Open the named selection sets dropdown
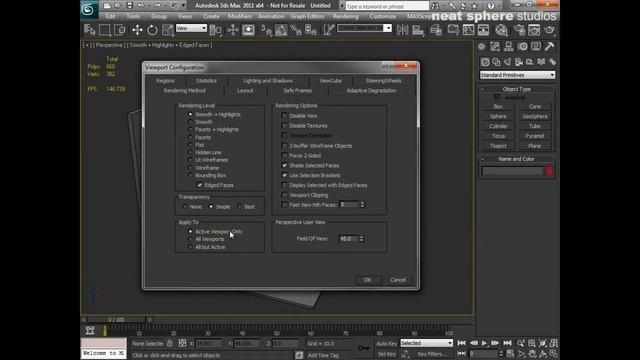This screenshot has width=640, height=360. pyautogui.click(x=364, y=28)
